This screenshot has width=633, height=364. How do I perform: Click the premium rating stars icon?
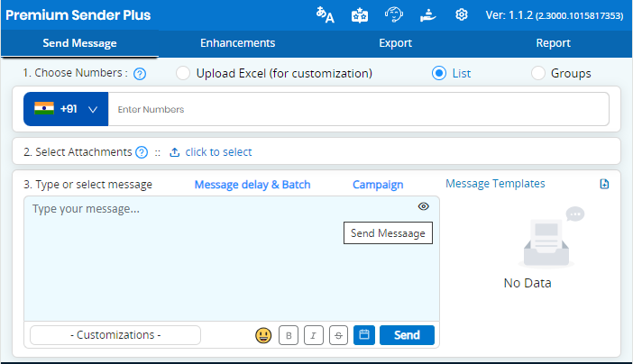(359, 15)
